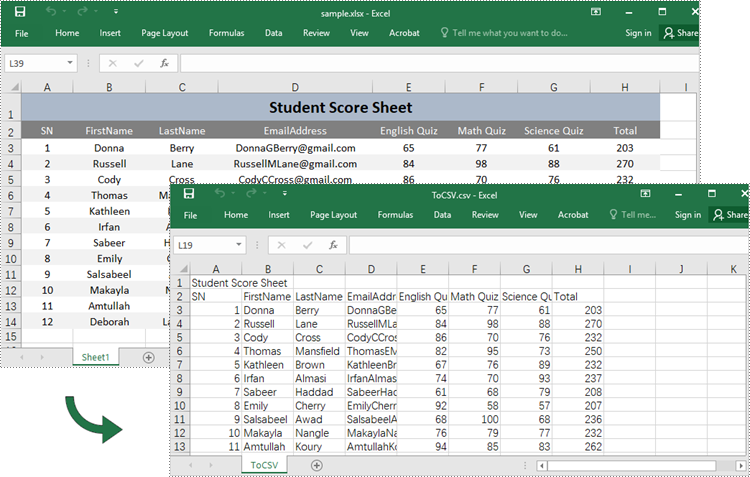Click cancel X icon in ToCSV.csv formula bar

tap(281, 245)
